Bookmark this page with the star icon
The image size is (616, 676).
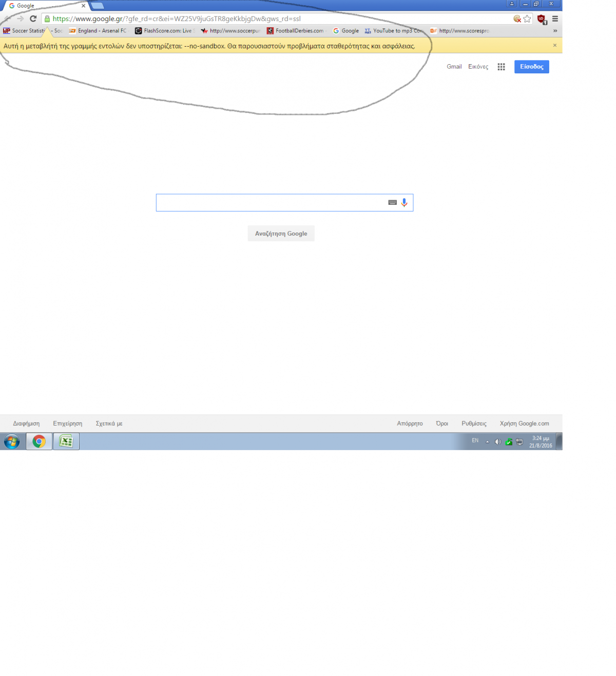527,18
